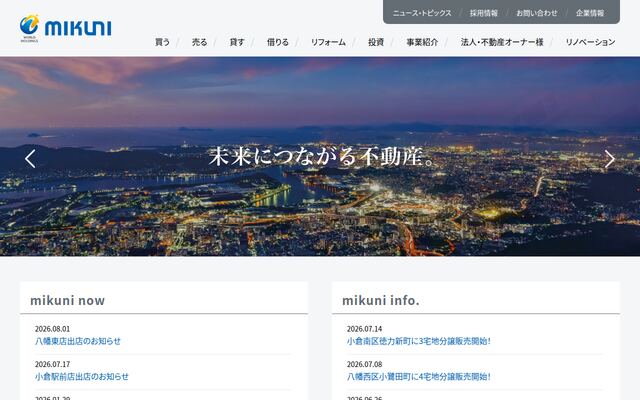Open お問い合わせ in top utility bar
Viewport: 640px width, 400px height.
click(537, 13)
